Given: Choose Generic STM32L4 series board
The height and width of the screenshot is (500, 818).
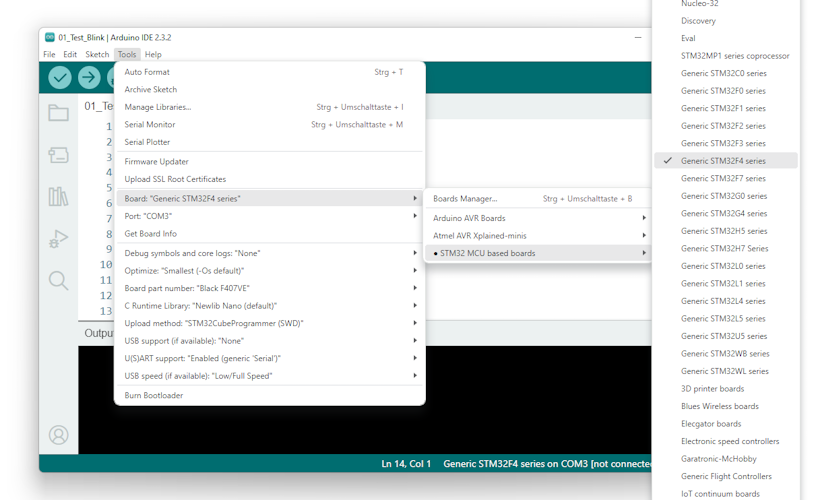Looking at the screenshot, I should [x=726, y=301].
